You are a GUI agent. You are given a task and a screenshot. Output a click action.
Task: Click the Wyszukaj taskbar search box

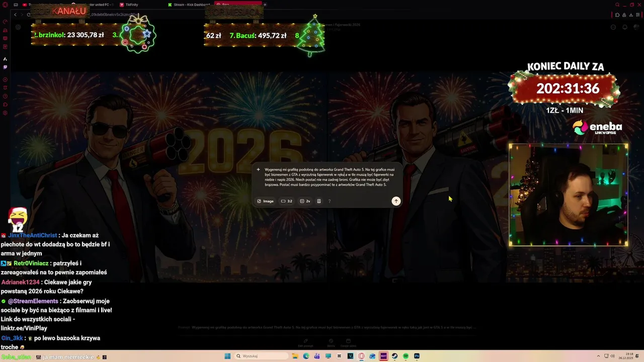tap(261, 356)
